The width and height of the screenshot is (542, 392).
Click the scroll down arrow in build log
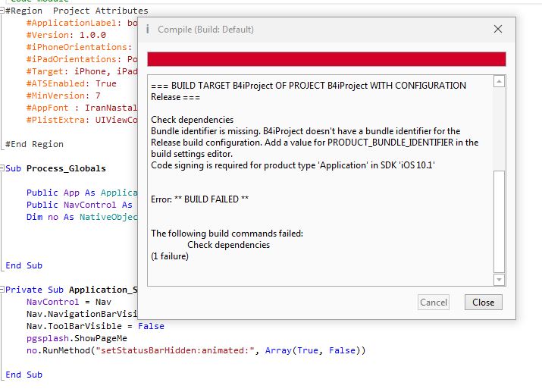[499, 279]
